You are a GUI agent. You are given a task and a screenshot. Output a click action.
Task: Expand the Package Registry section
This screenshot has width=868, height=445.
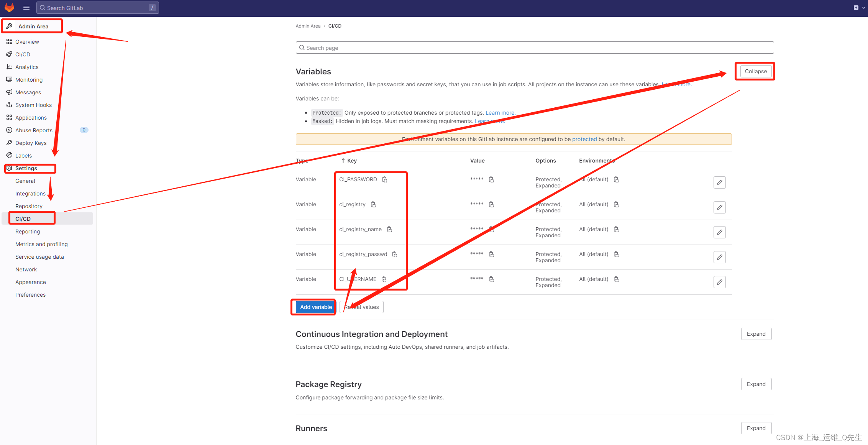pyautogui.click(x=756, y=384)
